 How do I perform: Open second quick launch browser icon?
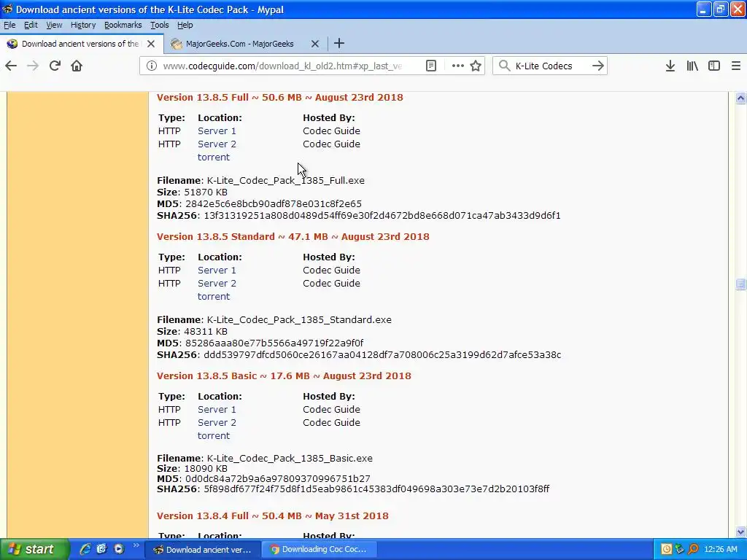[x=102, y=549]
